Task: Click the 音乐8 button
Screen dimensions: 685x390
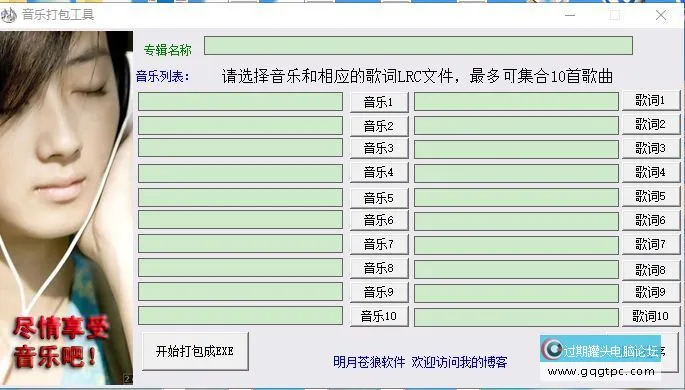Action: click(379, 268)
